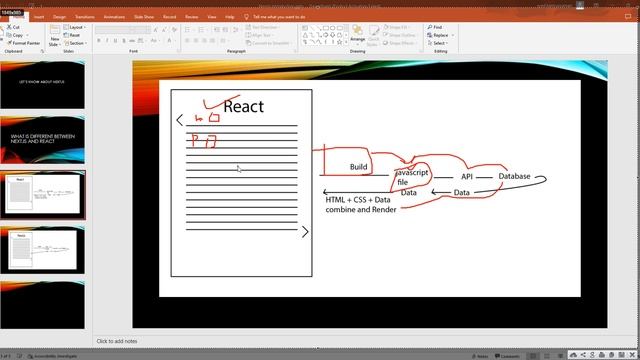Click the Copy button in Clipboard

pyautogui.click(x=15, y=35)
